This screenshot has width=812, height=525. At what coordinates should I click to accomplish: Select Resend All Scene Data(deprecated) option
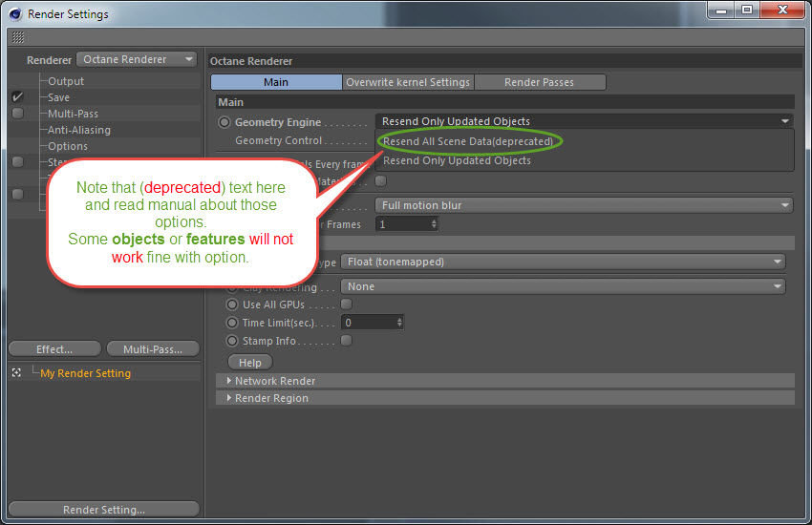pos(468,141)
